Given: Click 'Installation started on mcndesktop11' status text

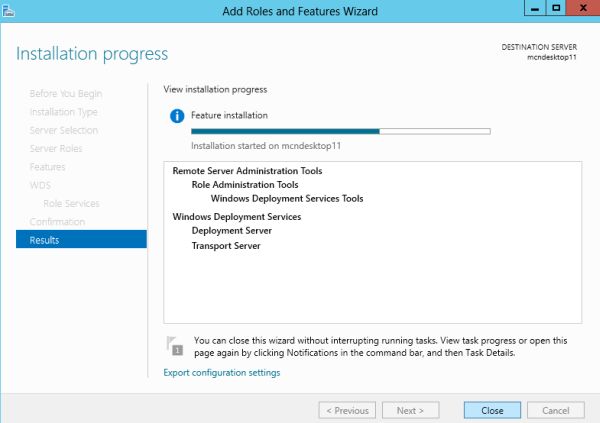Looking at the screenshot, I should (x=266, y=146).
